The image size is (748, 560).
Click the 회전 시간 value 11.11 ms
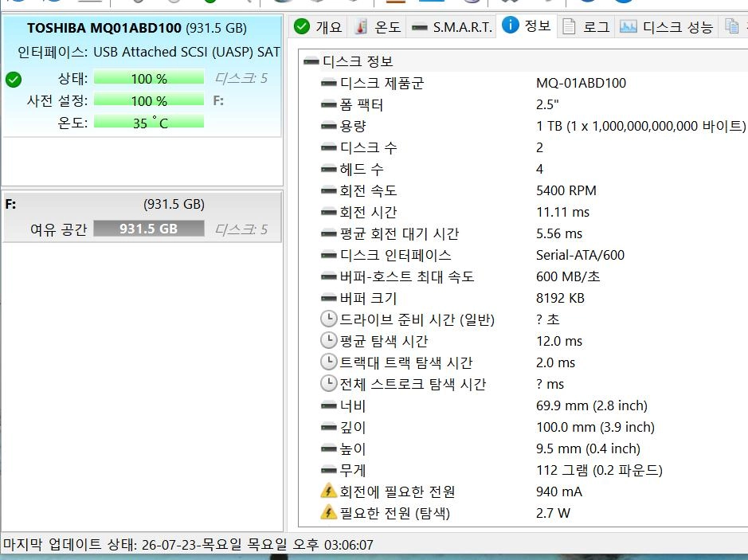tap(562, 212)
